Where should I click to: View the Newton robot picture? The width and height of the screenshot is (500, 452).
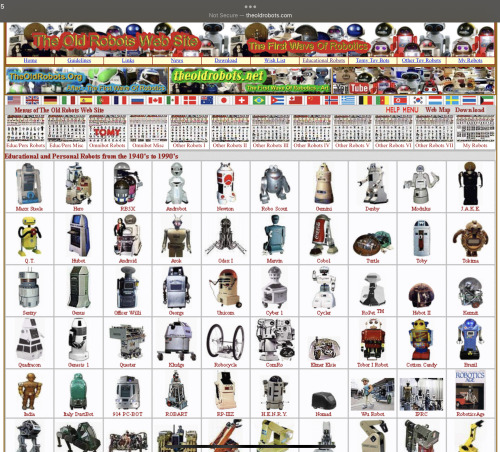(x=226, y=183)
